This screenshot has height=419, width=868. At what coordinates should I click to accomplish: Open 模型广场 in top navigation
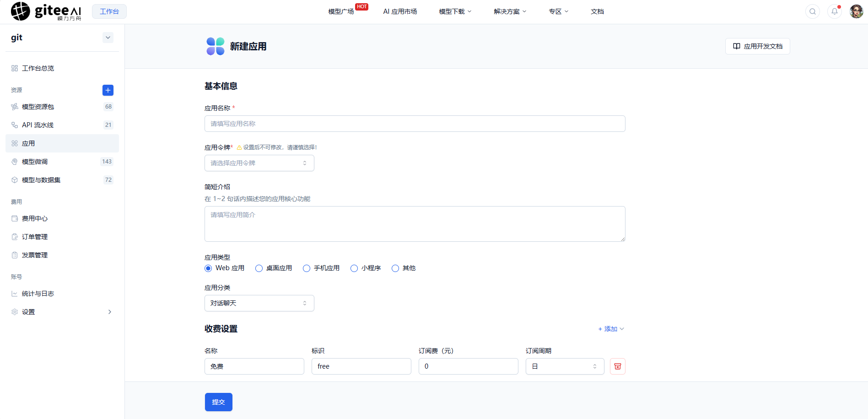[341, 11]
